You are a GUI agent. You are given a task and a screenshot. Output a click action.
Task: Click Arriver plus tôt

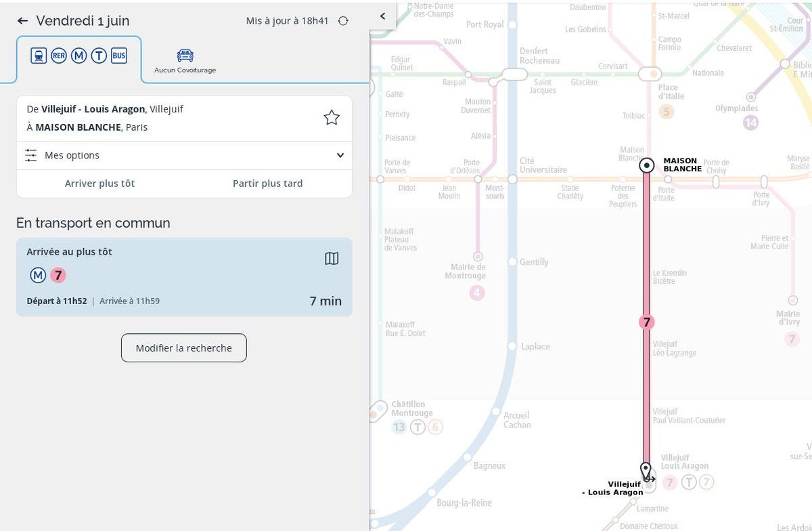pyautogui.click(x=99, y=184)
